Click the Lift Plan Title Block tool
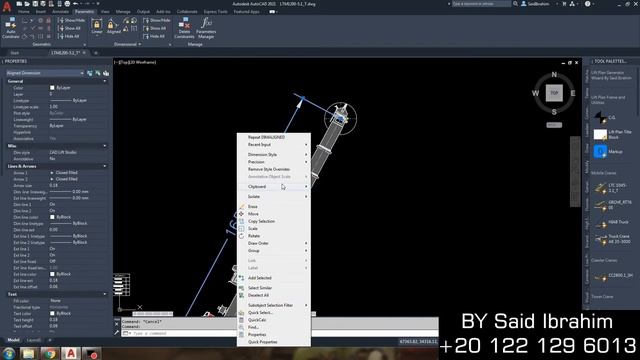 click(x=600, y=134)
